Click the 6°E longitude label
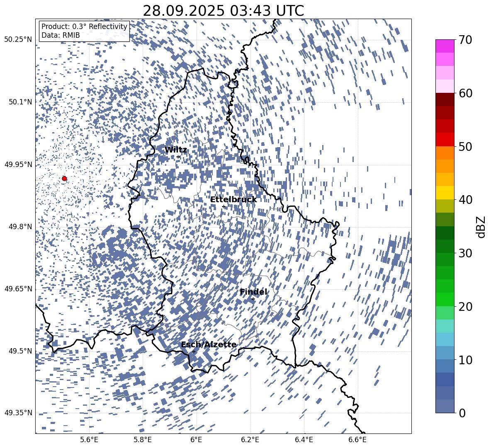Screen dimensions: 491x448 click(x=196, y=440)
